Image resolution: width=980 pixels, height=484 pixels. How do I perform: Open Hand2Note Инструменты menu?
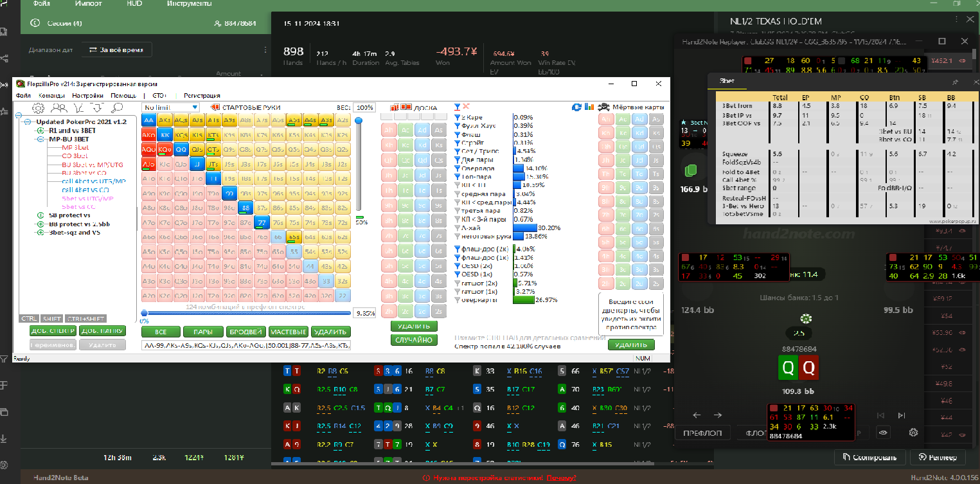click(190, 4)
